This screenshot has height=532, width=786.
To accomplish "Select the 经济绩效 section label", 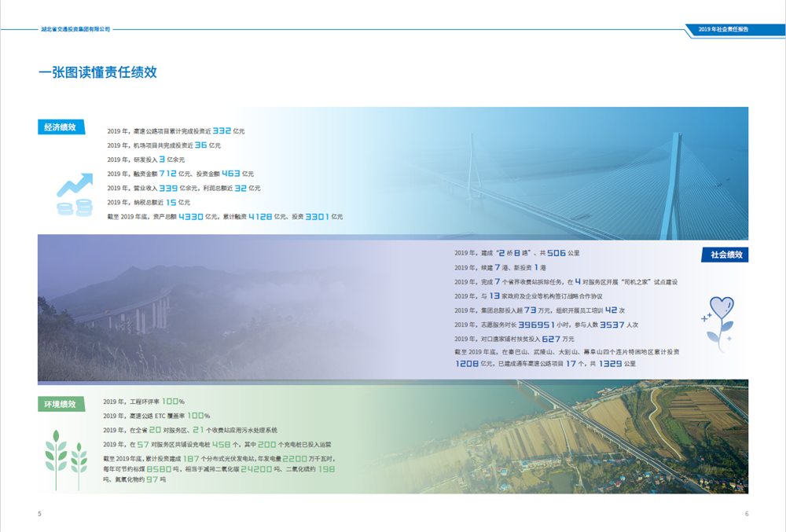I will (x=60, y=127).
